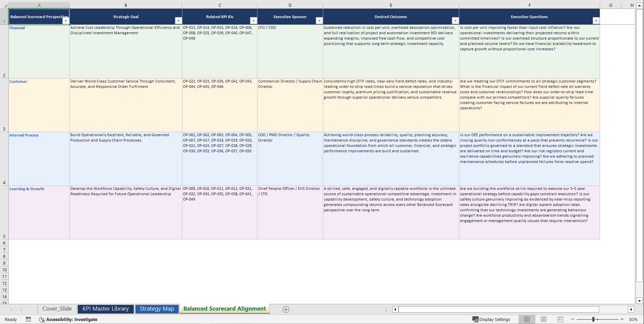The width and height of the screenshot is (644, 324).
Task: Click horizontal scrollbar right arrow
Action: coord(631,309)
